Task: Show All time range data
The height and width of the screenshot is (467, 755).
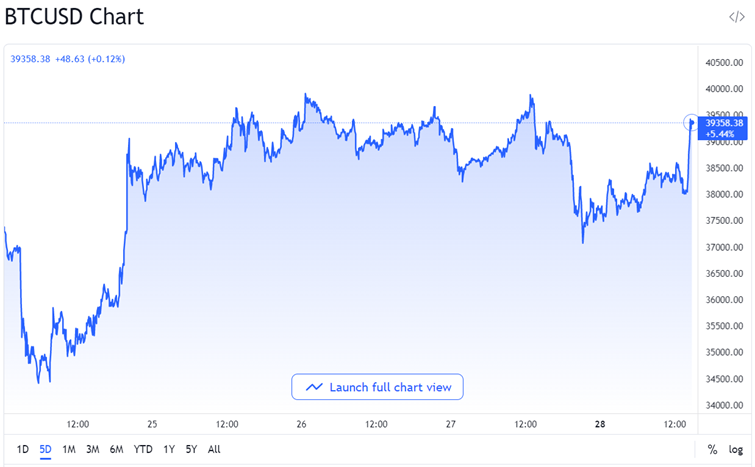Action: 214,450
